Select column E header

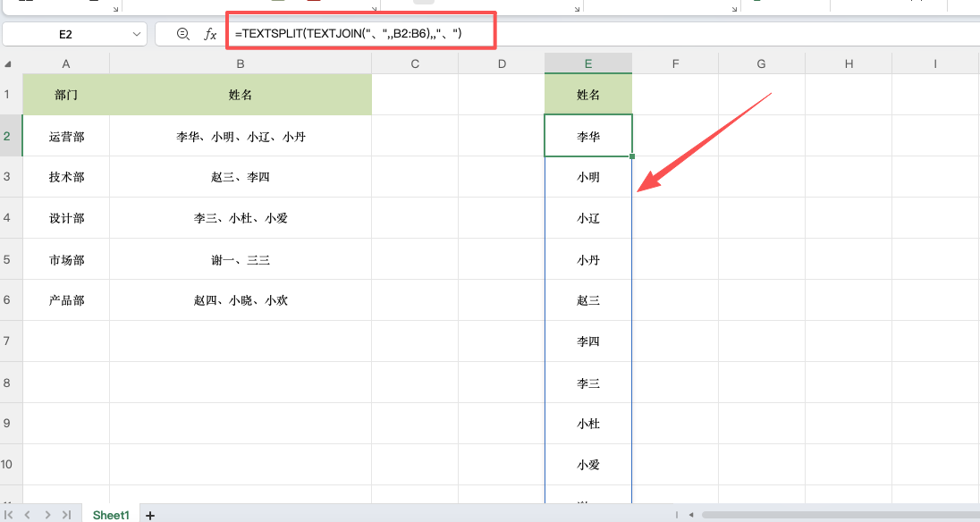click(587, 63)
